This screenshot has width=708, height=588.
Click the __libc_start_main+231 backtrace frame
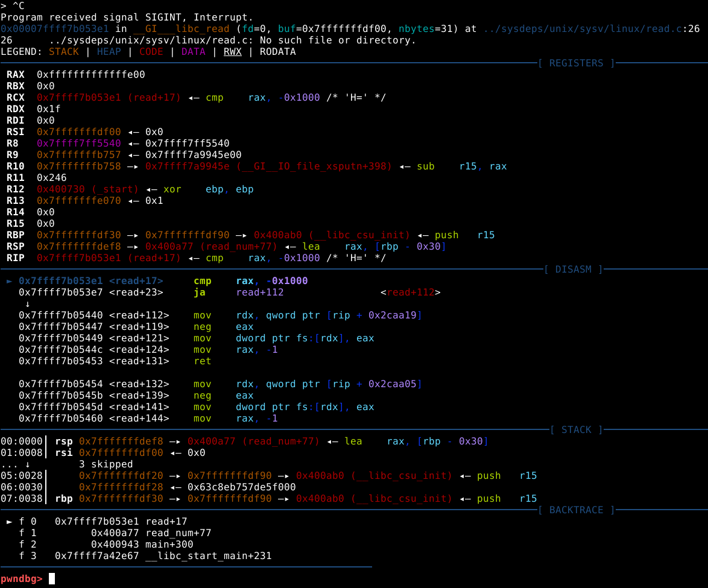208,556
